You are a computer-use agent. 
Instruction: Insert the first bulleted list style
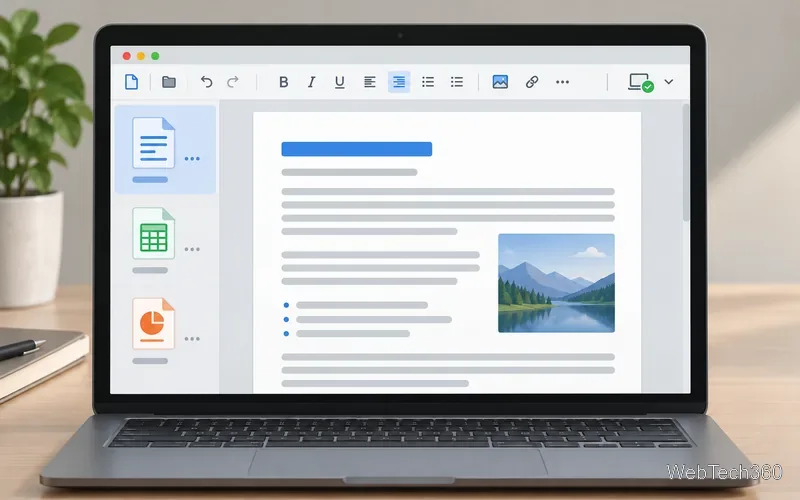click(x=428, y=82)
